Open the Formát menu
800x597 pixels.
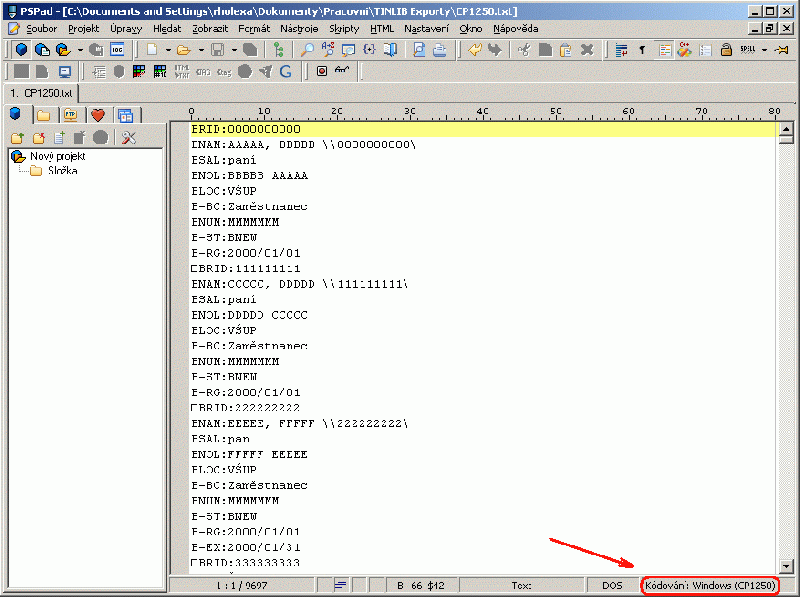254,29
